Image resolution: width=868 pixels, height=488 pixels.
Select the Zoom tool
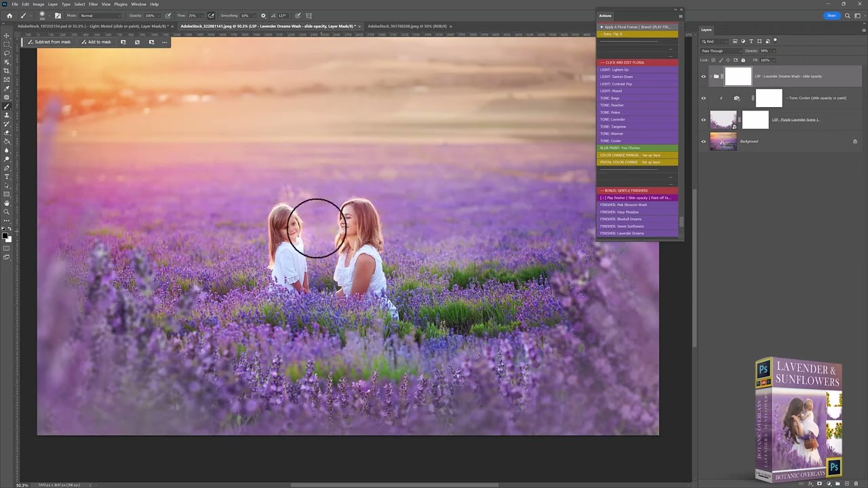pyautogui.click(x=7, y=212)
